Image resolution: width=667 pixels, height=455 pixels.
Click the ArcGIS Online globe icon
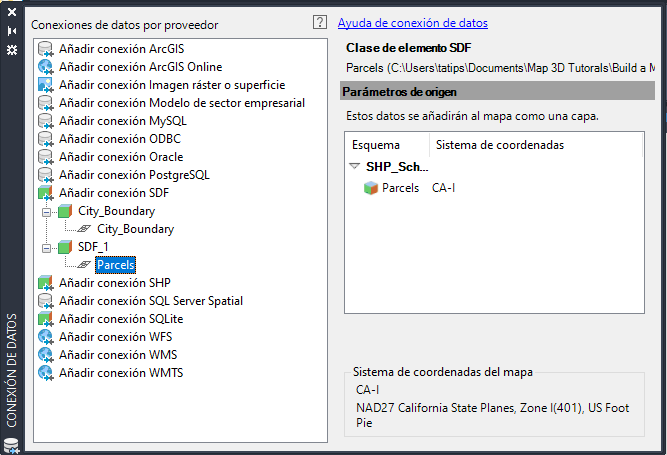(x=45, y=67)
